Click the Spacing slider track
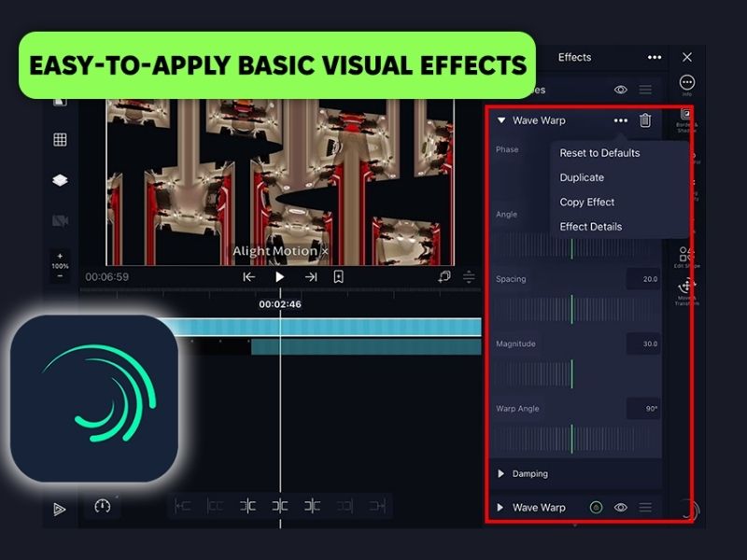This screenshot has width=747, height=560. click(575, 310)
